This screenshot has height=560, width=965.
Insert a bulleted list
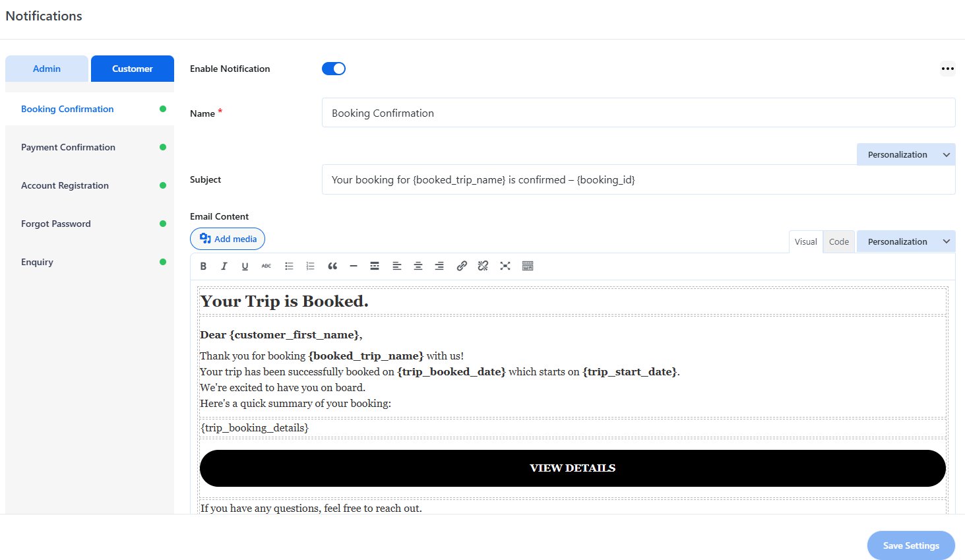tap(289, 266)
